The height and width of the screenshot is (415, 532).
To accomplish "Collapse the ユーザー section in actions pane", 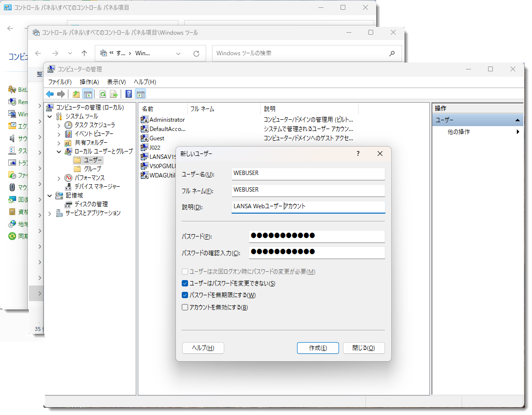I will pyautogui.click(x=517, y=120).
